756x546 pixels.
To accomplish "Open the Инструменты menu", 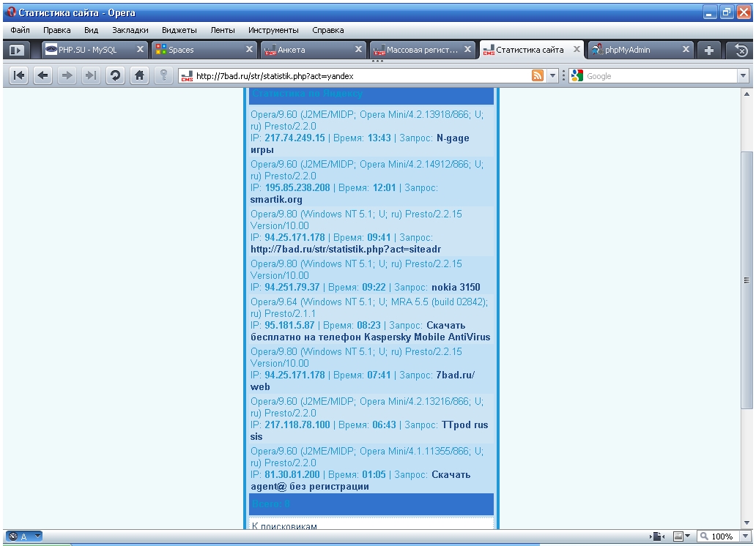I will pyautogui.click(x=273, y=30).
